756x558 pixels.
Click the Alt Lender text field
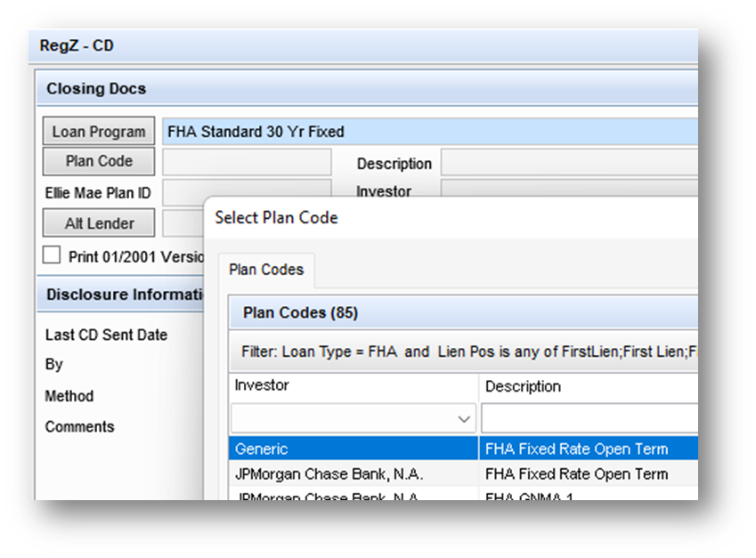tap(182, 222)
